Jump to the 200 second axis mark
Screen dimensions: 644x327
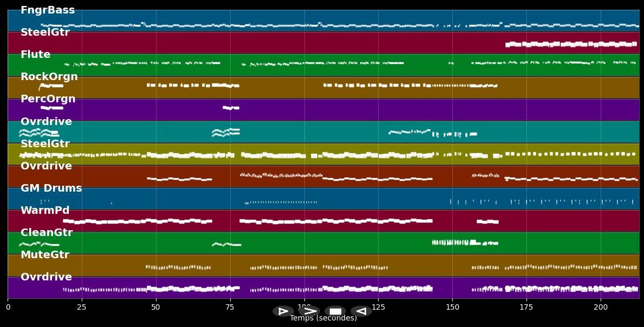click(x=601, y=308)
